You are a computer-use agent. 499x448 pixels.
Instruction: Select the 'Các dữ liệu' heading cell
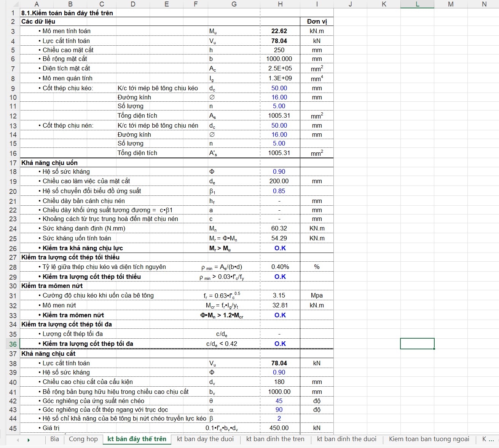click(x=38, y=21)
